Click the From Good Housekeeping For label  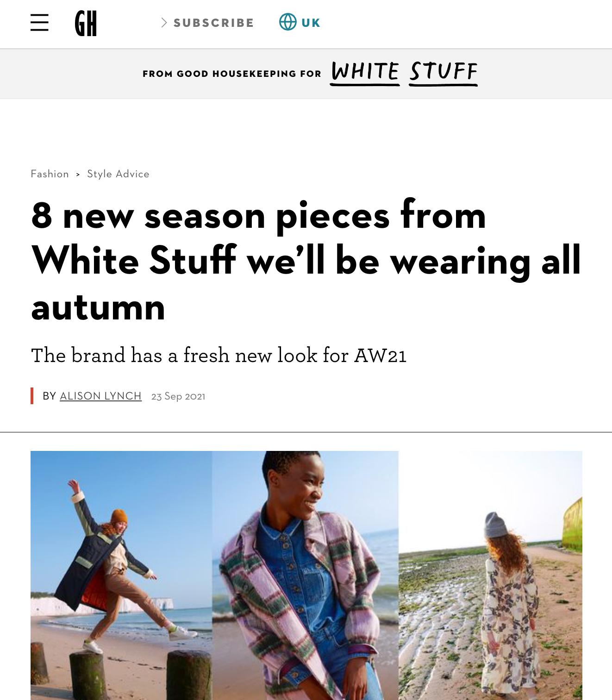[232, 74]
